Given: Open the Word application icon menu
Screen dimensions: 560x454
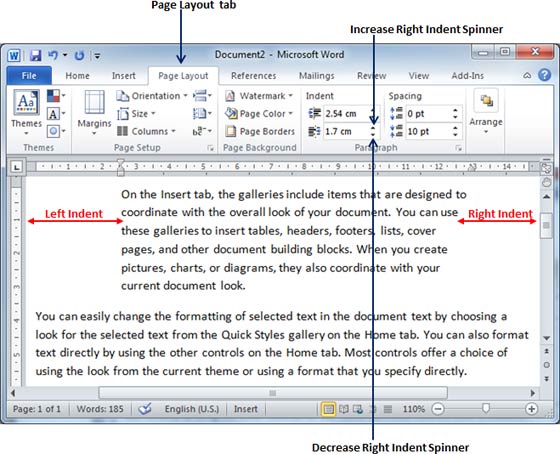Looking at the screenshot, I should pos(14,55).
